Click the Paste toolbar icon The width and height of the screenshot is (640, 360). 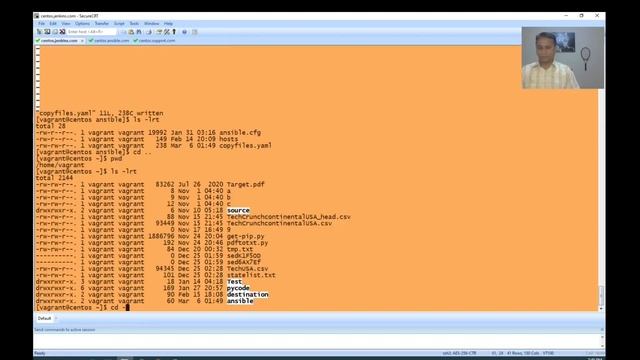pyautogui.click(x=131, y=31)
